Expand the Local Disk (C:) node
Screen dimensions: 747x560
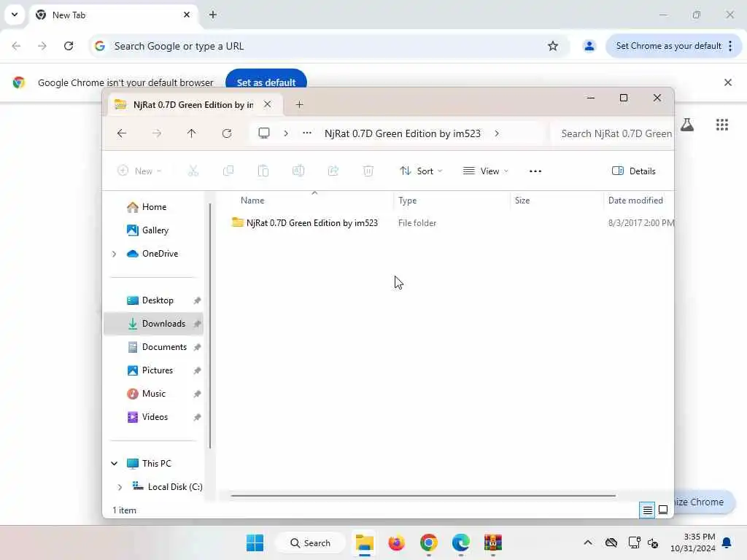[120, 486]
